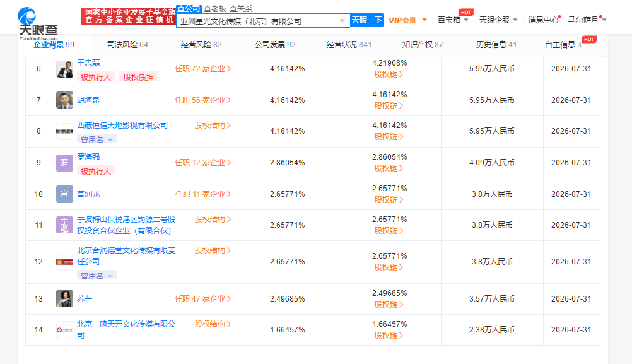Select the 公司发展 tab

275,45
